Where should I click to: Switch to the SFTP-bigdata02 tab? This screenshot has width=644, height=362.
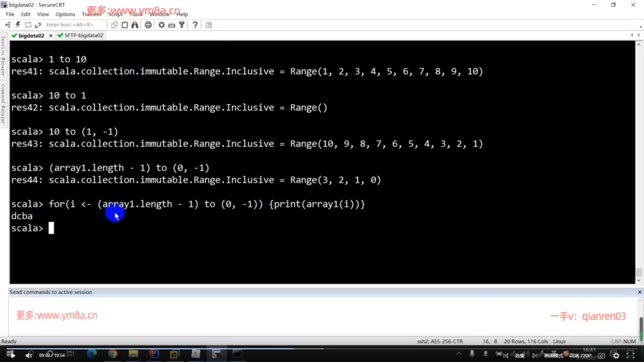(84, 35)
